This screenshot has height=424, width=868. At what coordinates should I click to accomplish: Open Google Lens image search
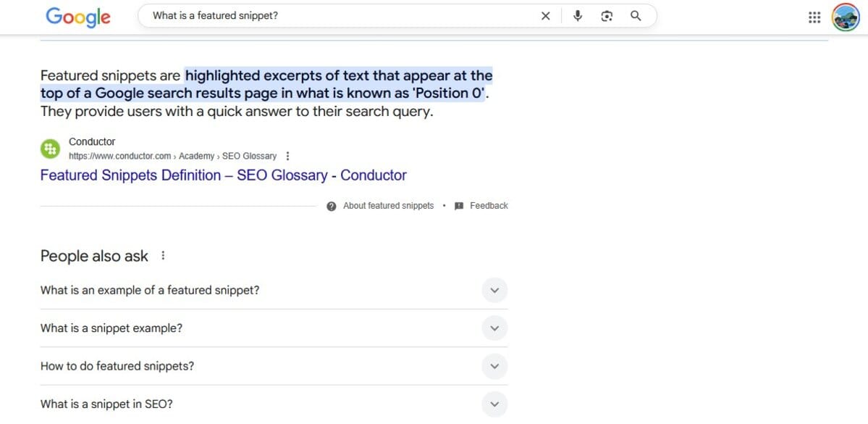pos(607,15)
